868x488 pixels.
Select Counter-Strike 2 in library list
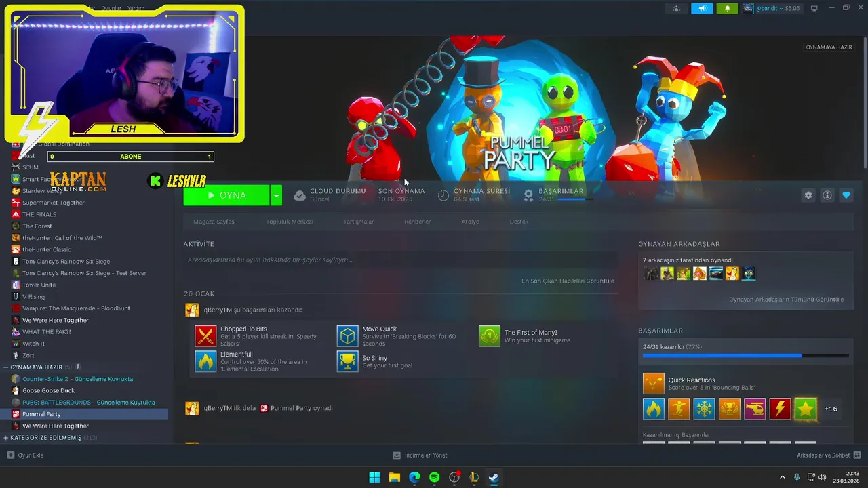77,379
